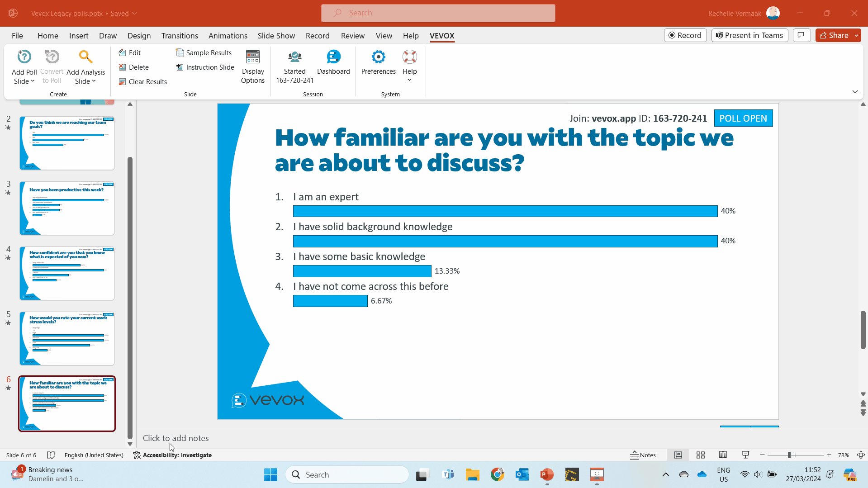Open Vevox Preferences

click(x=378, y=63)
